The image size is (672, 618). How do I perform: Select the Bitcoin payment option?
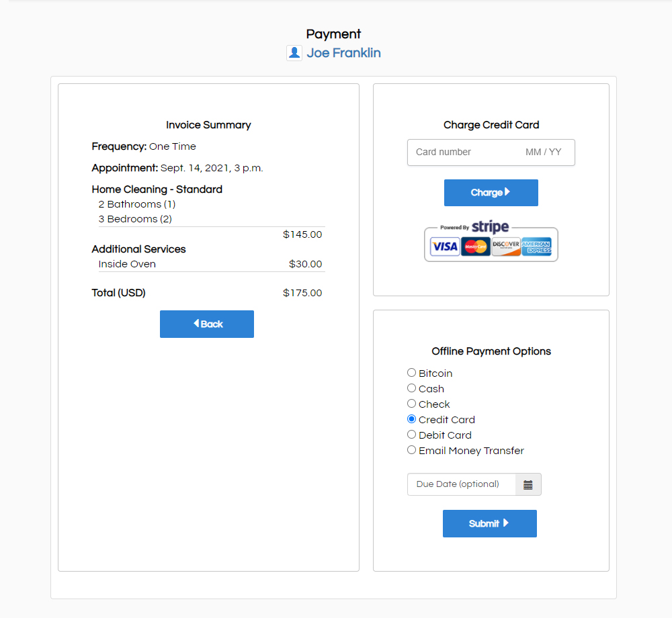pos(412,373)
